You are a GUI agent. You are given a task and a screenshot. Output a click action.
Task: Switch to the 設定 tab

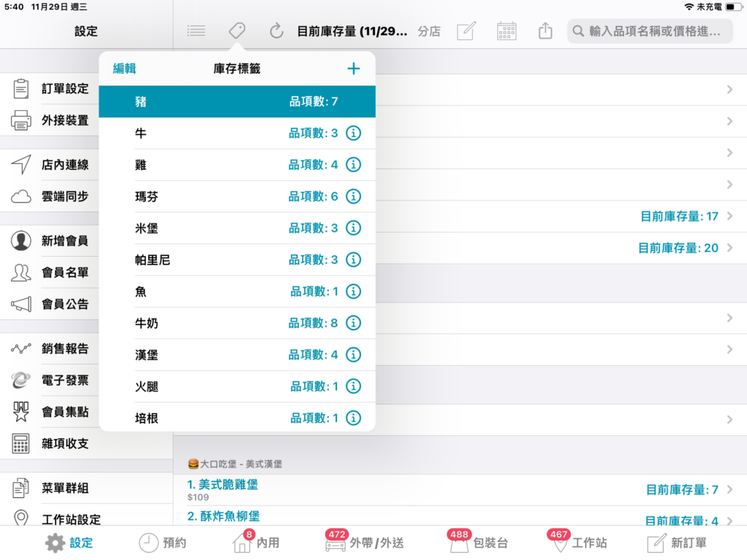click(x=69, y=542)
